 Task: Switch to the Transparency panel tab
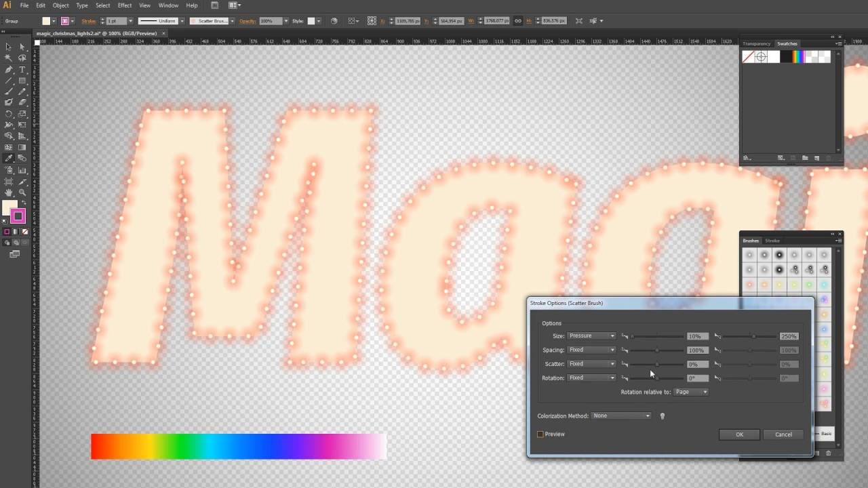coord(756,44)
